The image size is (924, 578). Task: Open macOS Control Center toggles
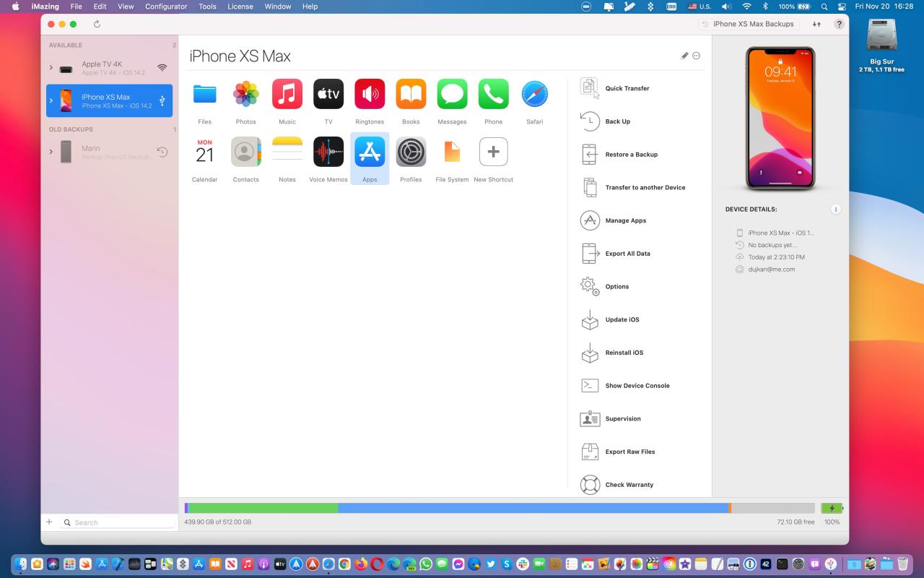pyautogui.click(x=842, y=7)
